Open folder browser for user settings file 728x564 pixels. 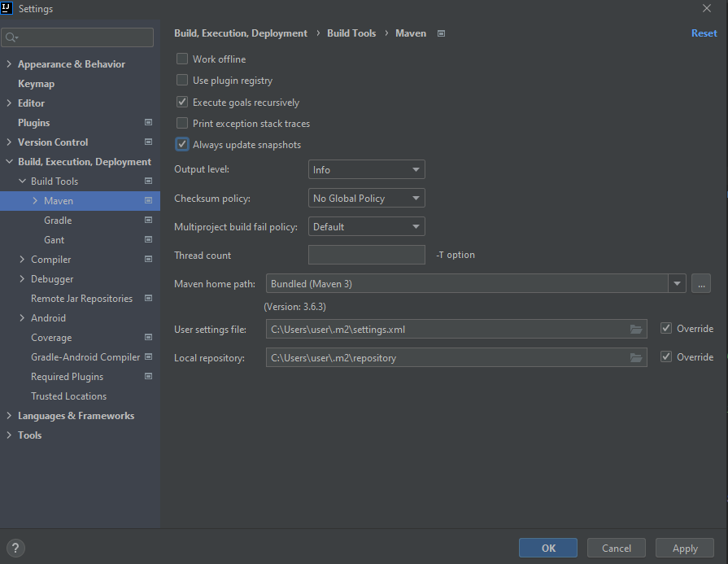[x=636, y=328]
